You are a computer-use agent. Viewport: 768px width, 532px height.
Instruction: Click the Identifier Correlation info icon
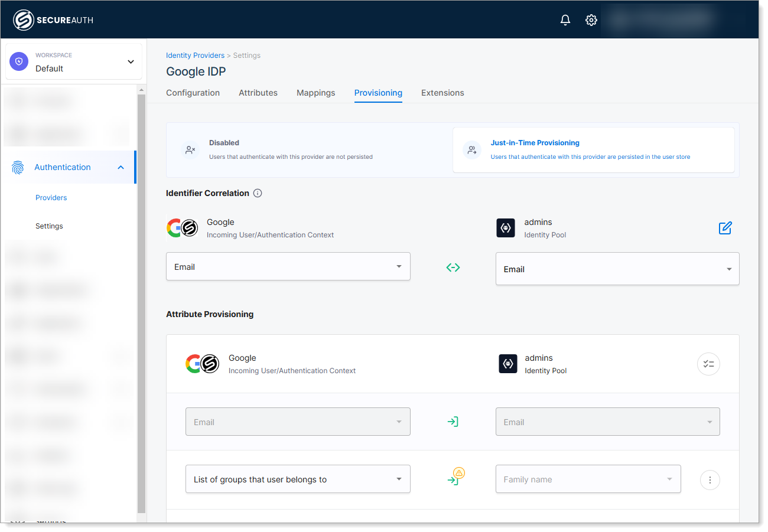click(x=258, y=193)
